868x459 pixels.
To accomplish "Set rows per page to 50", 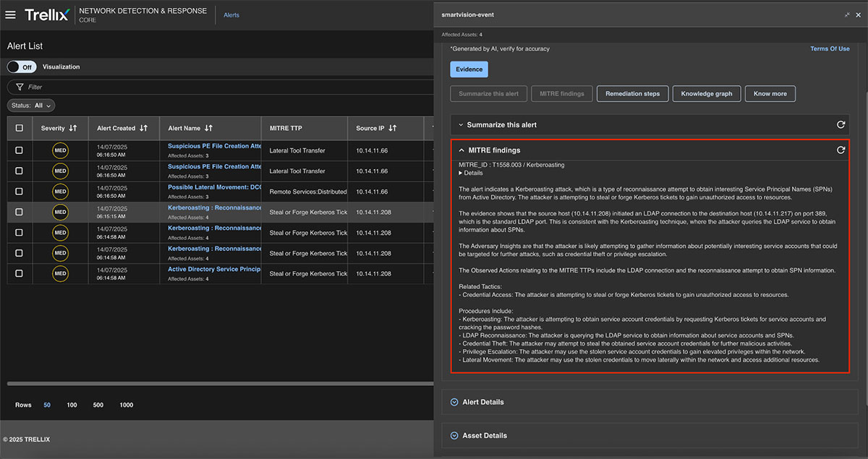I will tap(47, 405).
